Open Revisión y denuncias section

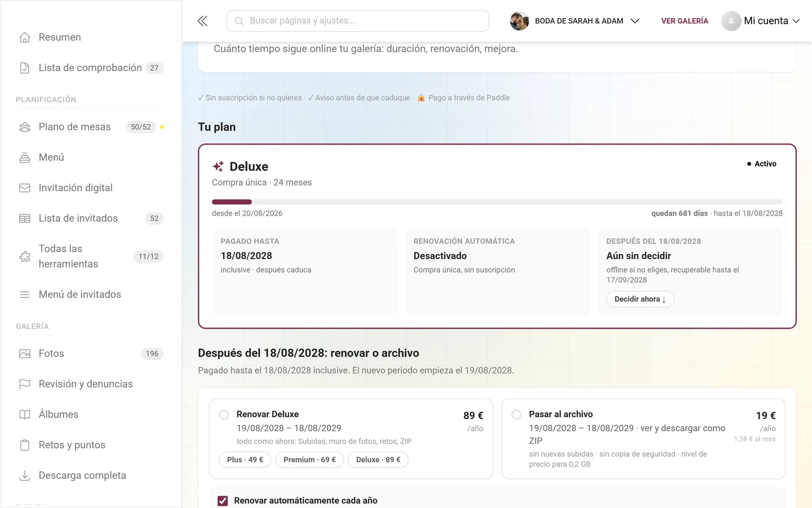pyautogui.click(x=91, y=384)
